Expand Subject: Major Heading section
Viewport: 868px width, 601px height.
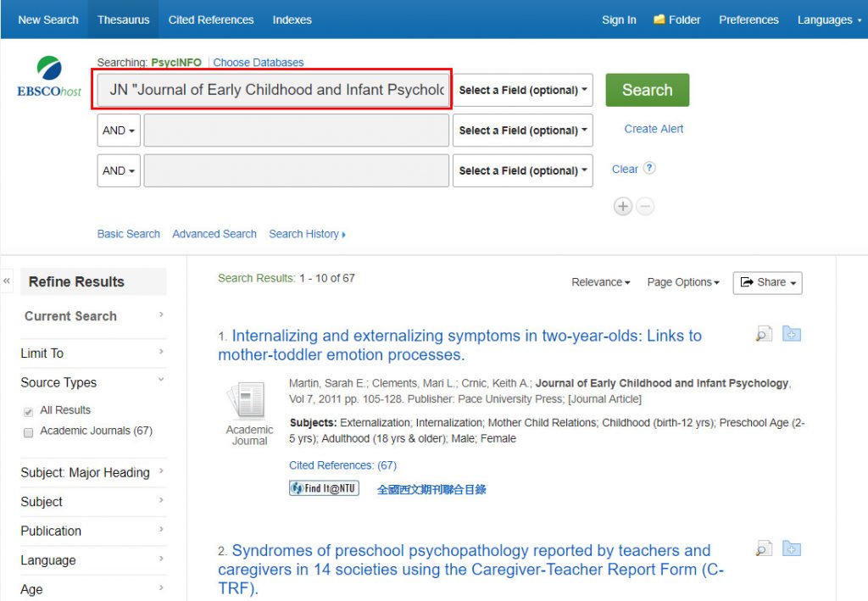93,473
